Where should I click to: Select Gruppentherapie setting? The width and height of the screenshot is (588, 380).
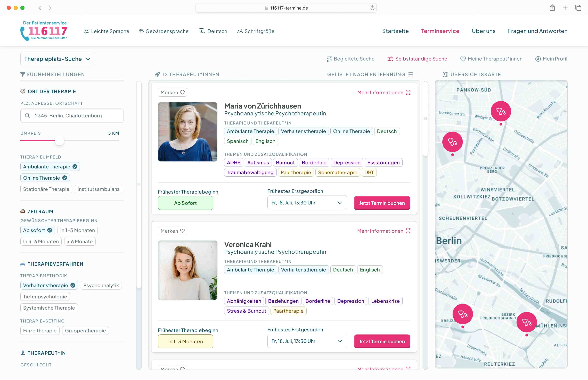tap(85, 330)
